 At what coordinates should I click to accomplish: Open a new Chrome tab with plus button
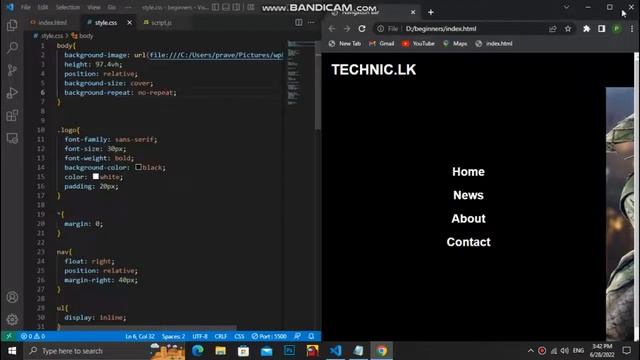(x=431, y=12)
